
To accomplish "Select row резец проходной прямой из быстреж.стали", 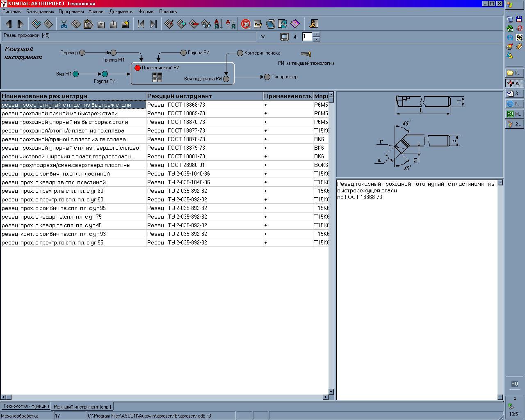I will 164,113.
